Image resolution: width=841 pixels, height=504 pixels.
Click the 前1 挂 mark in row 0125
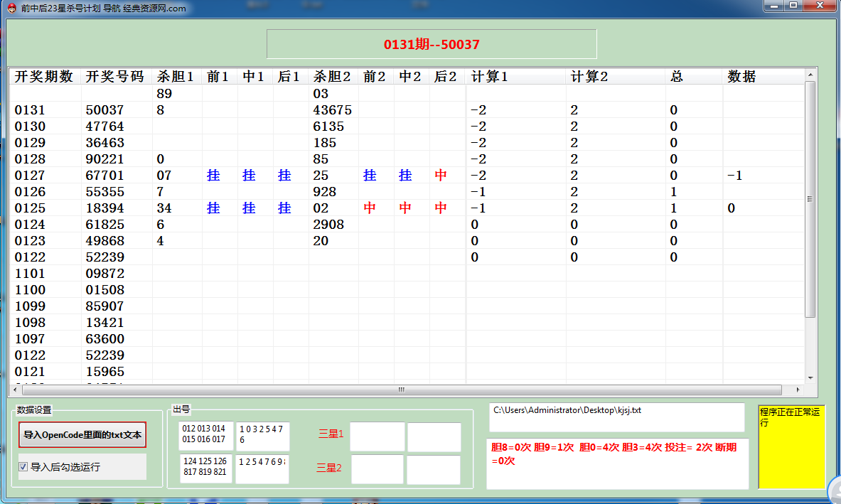pyautogui.click(x=213, y=208)
